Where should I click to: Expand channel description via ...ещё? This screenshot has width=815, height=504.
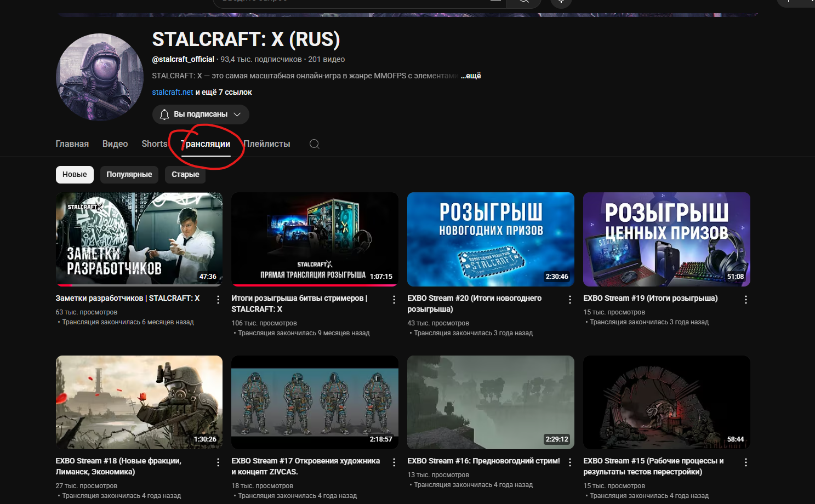tap(471, 76)
